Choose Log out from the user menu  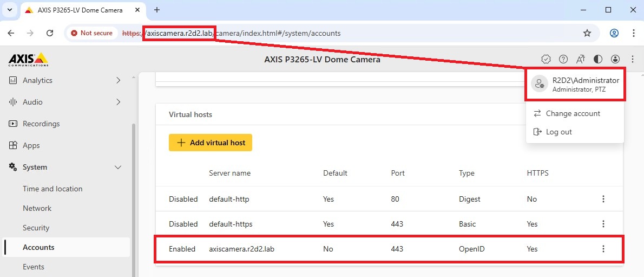[x=558, y=132]
